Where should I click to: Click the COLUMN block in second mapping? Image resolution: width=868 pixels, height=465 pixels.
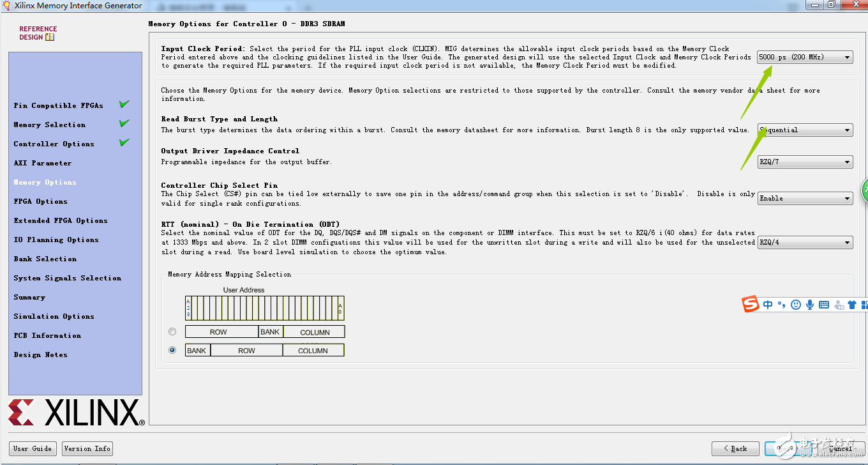point(313,350)
